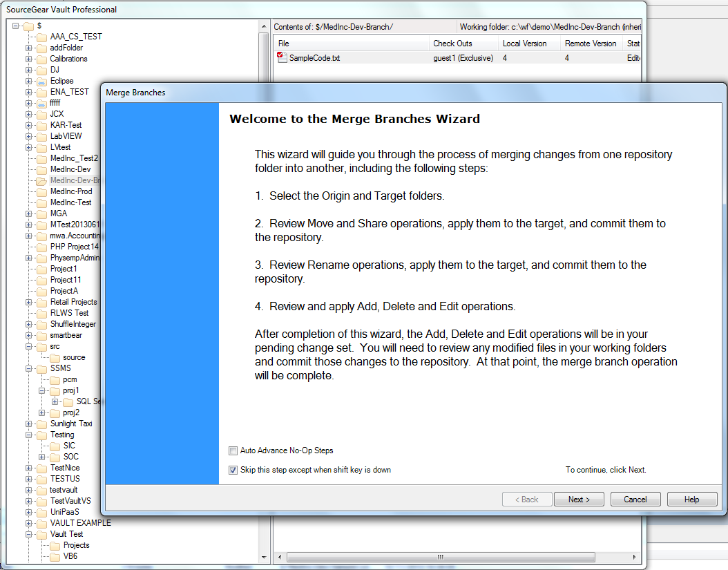This screenshot has height=570, width=728.
Task: Collapse the root $ tree node
Action: tap(16, 26)
